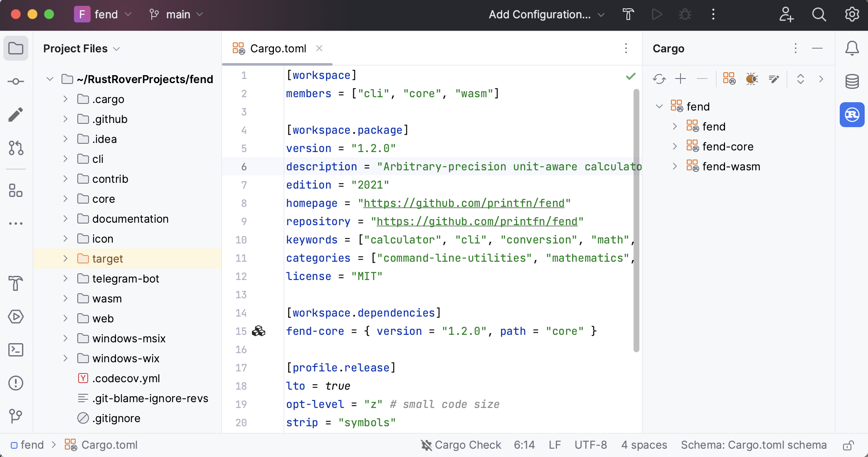Click the Build hammer icon in toolbar
868x457 pixels.
[628, 15]
